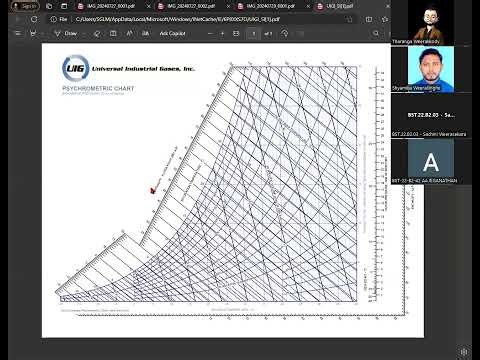Toggle Fit to width for the PDF
This screenshot has height=360, width=480.
[236, 33]
